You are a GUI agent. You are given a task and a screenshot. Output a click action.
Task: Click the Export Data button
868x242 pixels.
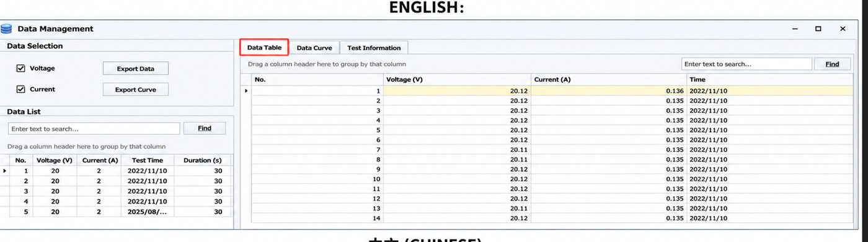pyautogui.click(x=135, y=69)
